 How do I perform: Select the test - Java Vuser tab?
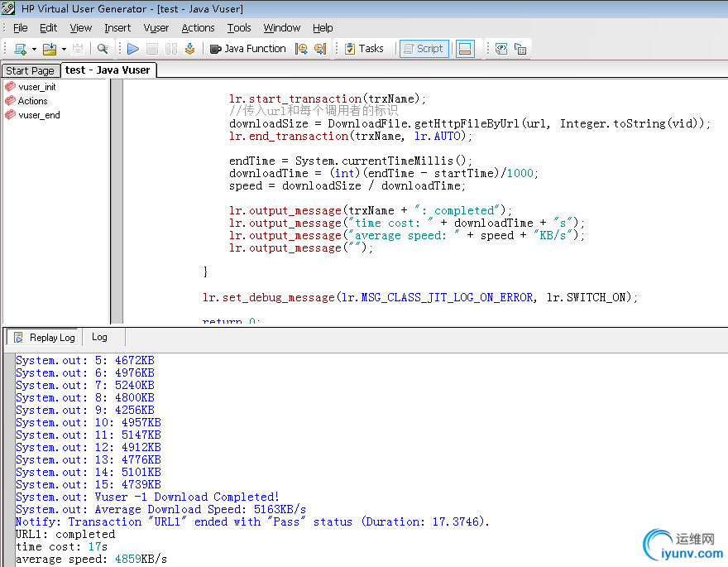[x=108, y=70]
